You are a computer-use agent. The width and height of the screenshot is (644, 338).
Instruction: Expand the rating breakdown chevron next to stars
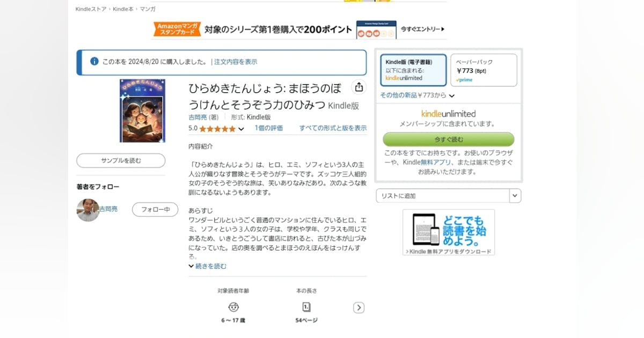click(241, 129)
